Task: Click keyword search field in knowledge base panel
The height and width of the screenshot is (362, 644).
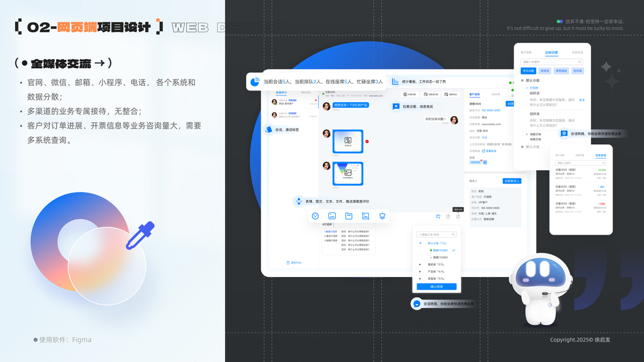Action: click(x=552, y=62)
